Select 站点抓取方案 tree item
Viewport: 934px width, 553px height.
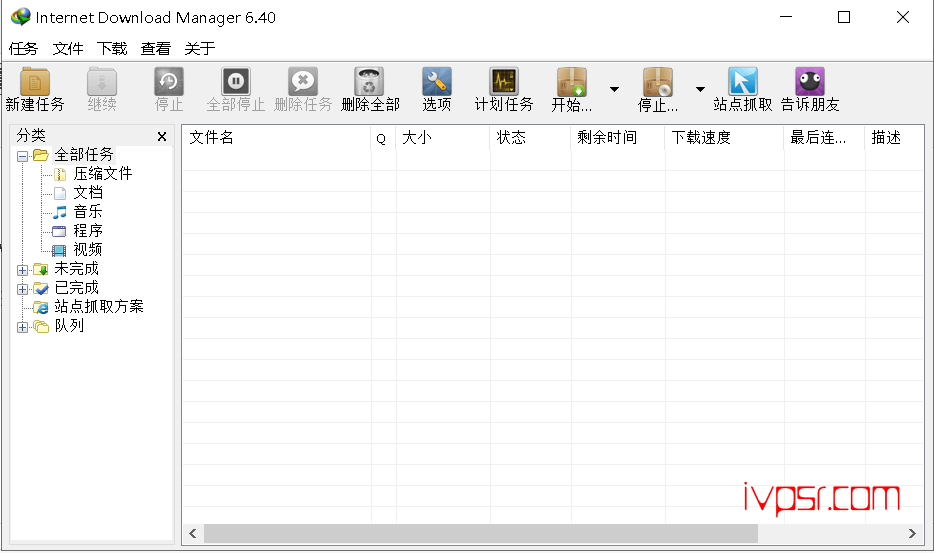99,307
